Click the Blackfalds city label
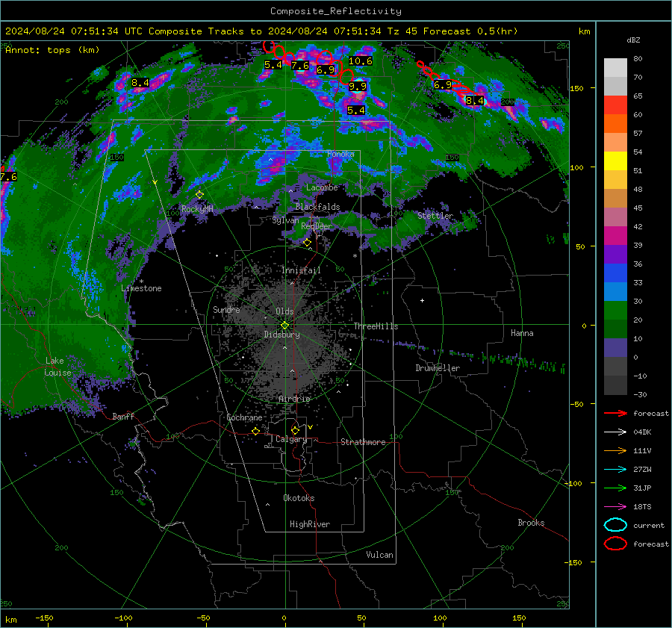The width and height of the screenshot is (672, 628). (x=317, y=207)
